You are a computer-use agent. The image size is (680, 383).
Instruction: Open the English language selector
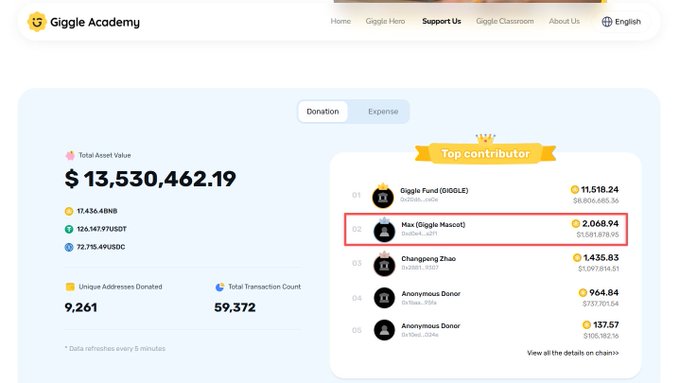pos(621,22)
